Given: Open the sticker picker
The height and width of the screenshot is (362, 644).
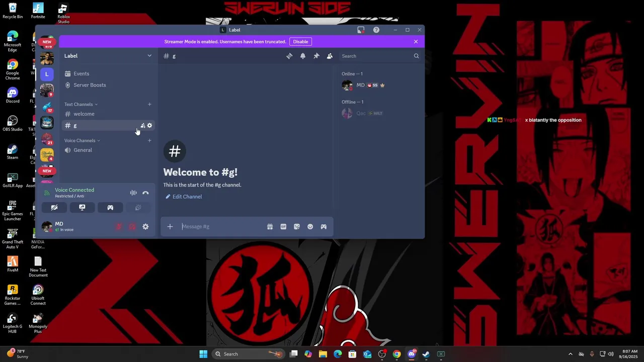Looking at the screenshot, I should click(297, 227).
